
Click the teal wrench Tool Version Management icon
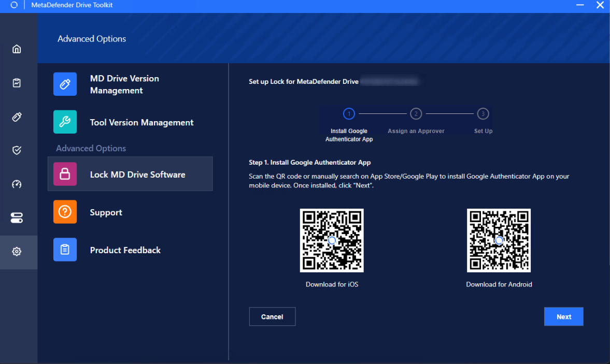click(x=65, y=122)
